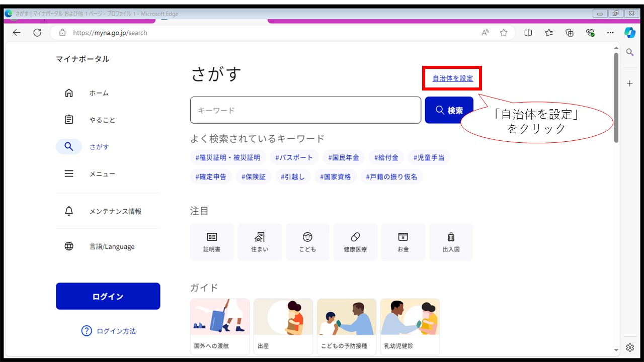
Task: Select the #保険証 keyword tag
Action: [x=254, y=177]
